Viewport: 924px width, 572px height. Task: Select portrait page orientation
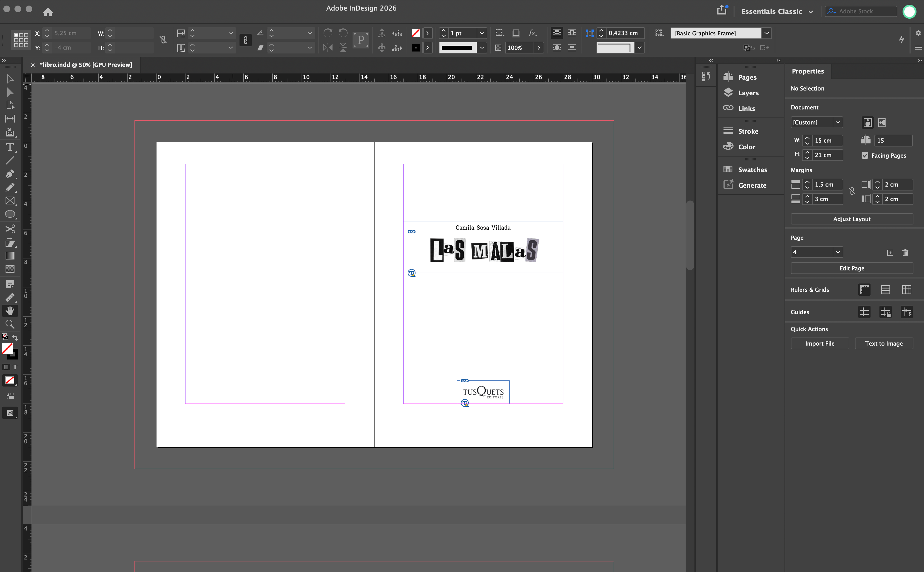868,123
